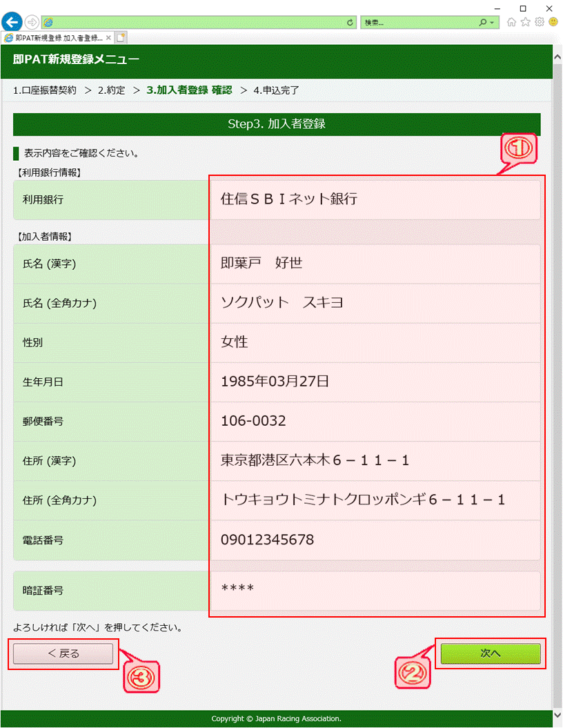The width and height of the screenshot is (563, 728).
Task: Click the 1.口座振替契約 breadcrumb step
Action: 45,90
